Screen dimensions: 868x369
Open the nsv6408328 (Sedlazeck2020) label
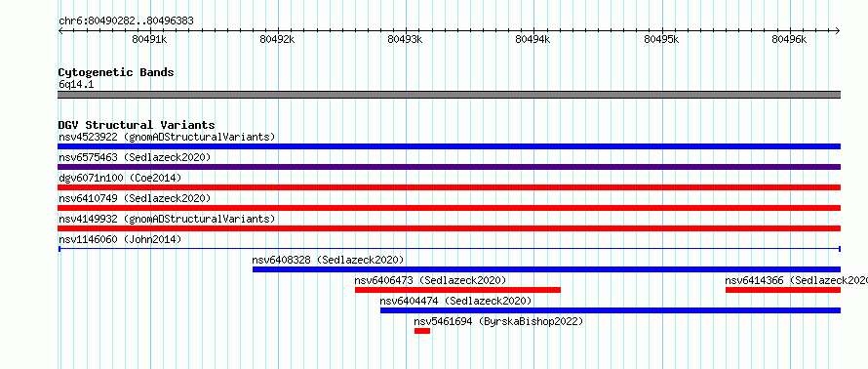point(329,260)
